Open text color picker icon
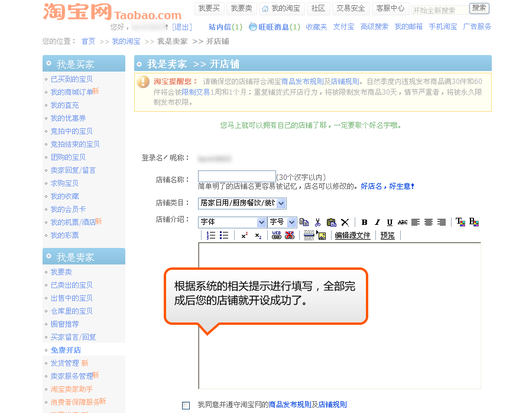Image resolution: width=532 pixels, height=413 pixels. coord(460,222)
